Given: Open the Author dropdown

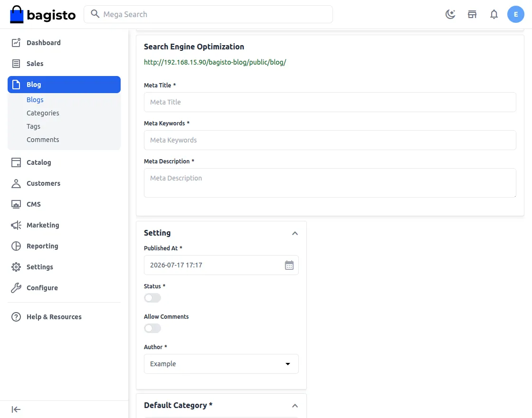Looking at the screenshot, I should tap(221, 364).
